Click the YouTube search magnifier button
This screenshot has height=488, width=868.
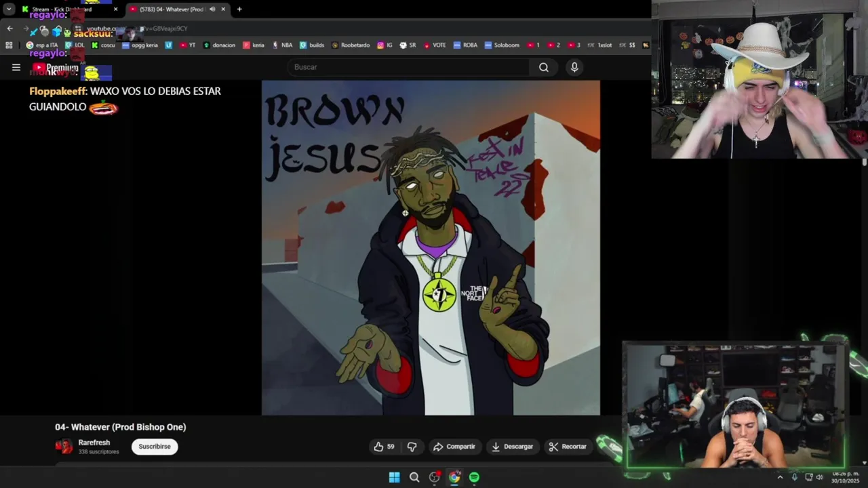click(544, 67)
